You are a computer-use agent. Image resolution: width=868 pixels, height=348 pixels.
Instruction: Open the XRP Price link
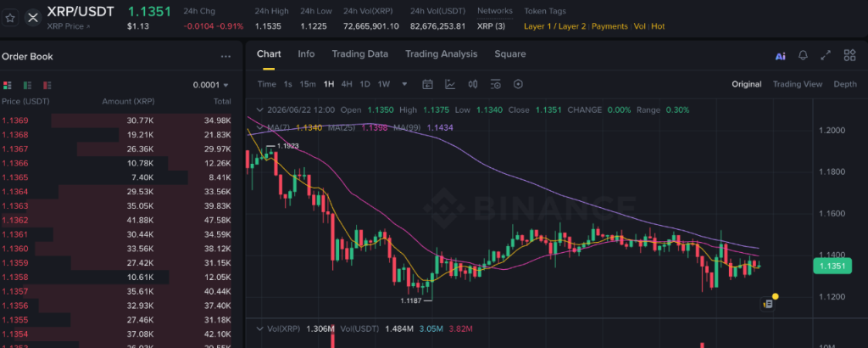[x=68, y=26]
